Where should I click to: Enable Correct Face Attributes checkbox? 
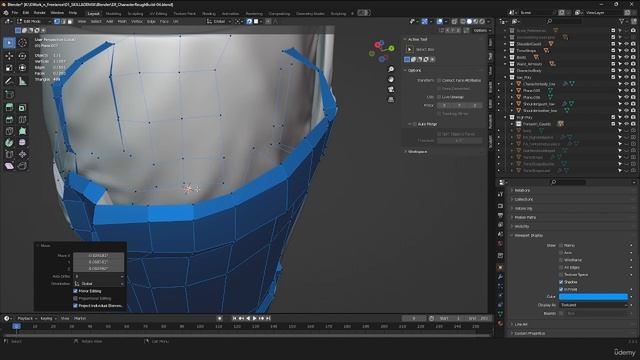pos(439,80)
